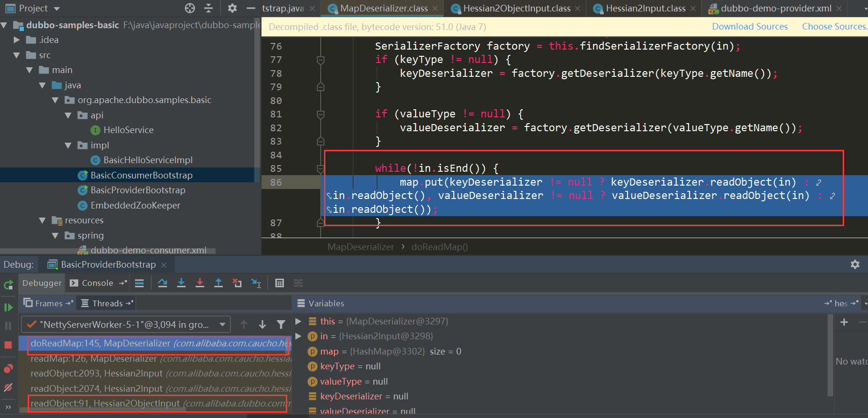Switch to the Console tab
The height and width of the screenshot is (418, 868).
(x=97, y=283)
